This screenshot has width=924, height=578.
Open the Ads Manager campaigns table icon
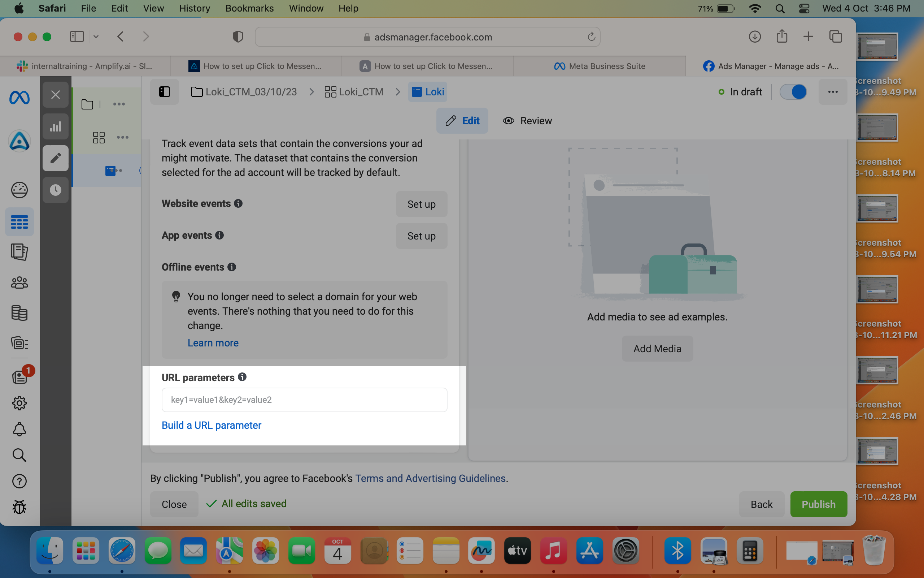[x=19, y=222]
